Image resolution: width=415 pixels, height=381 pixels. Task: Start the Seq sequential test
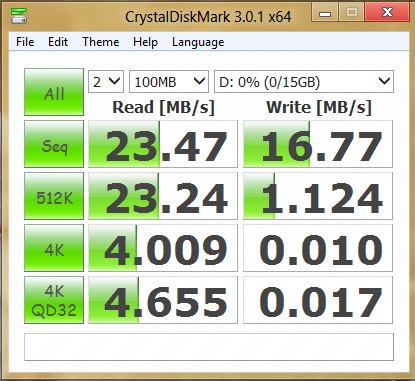tap(54, 144)
